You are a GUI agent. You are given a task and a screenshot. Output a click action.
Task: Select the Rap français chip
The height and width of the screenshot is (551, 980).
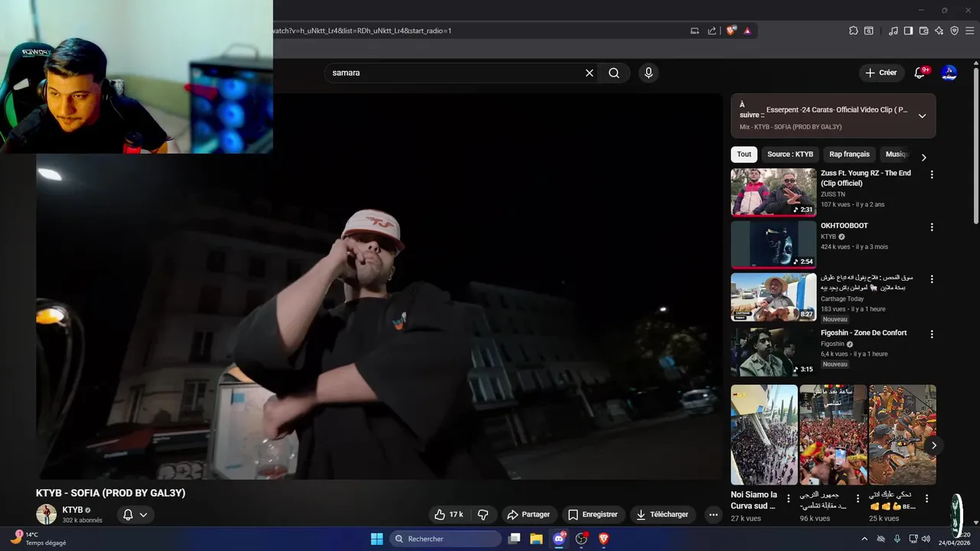[849, 154]
